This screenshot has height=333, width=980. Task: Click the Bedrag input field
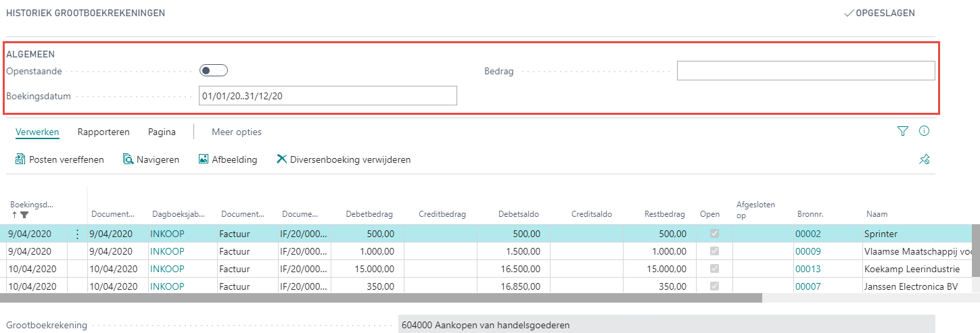coord(806,71)
